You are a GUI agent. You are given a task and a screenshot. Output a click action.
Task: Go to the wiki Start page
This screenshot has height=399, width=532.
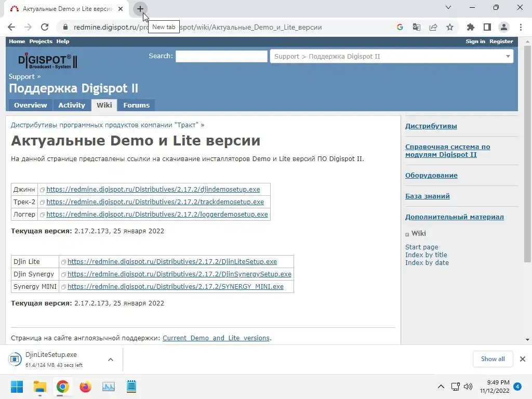pyautogui.click(x=422, y=247)
